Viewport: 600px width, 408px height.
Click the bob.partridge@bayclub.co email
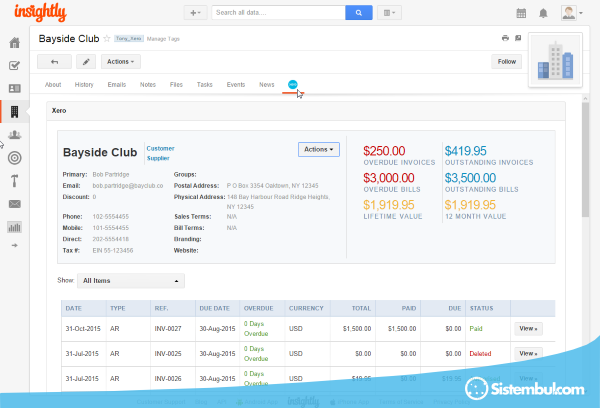(x=128, y=186)
